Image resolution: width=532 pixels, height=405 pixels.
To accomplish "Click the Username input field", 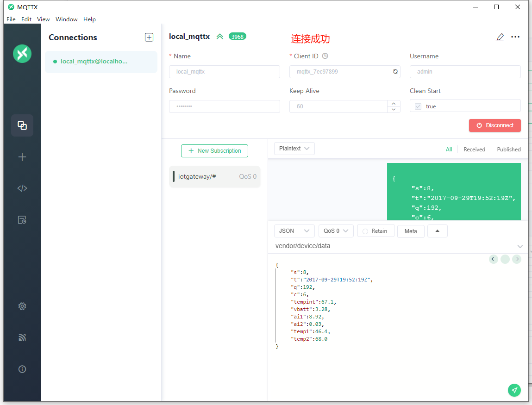I will point(465,72).
